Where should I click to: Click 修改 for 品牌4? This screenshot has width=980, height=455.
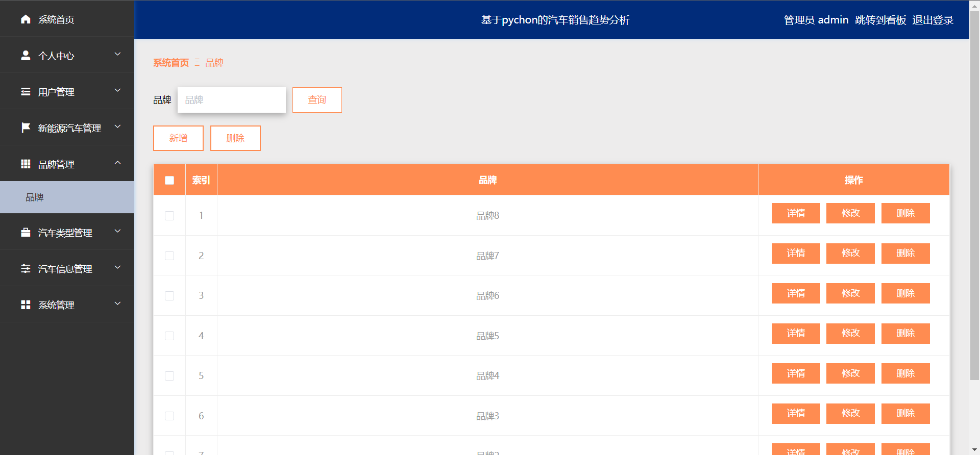[x=850, y=373]
